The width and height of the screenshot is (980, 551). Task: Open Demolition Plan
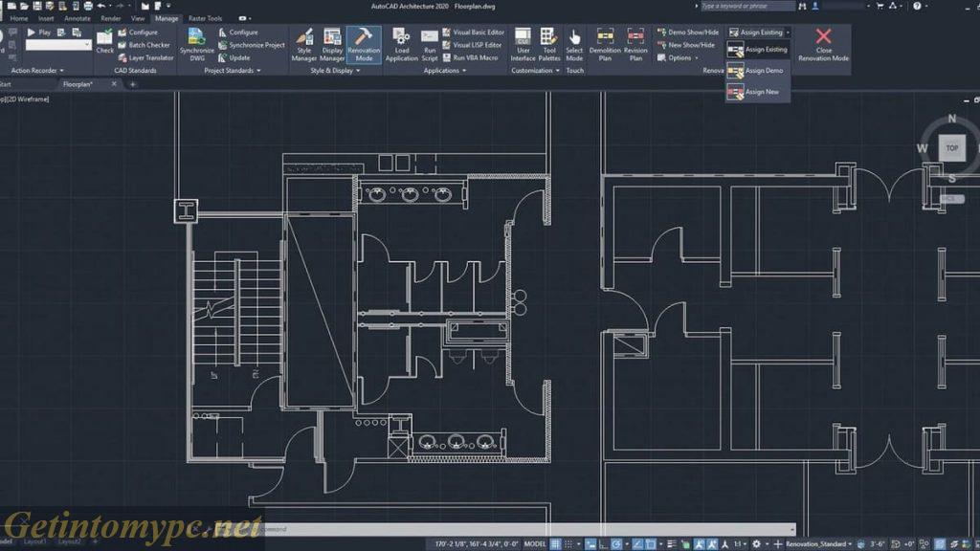pyautogui.click(x=605, y=44)
